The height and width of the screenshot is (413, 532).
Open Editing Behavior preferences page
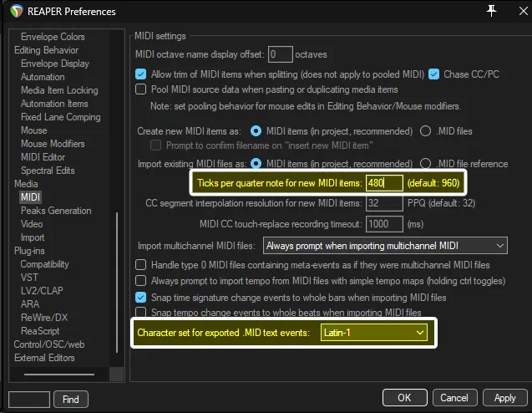coord(46,50)
